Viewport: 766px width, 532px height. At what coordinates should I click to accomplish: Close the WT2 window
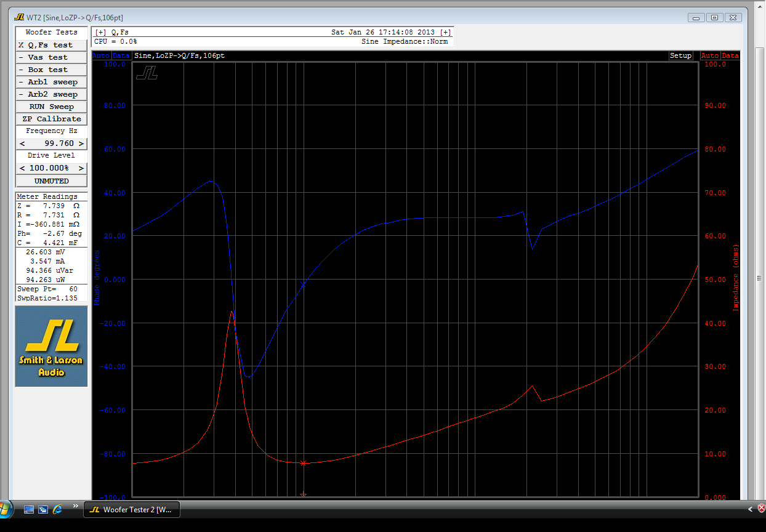[733, 17]
